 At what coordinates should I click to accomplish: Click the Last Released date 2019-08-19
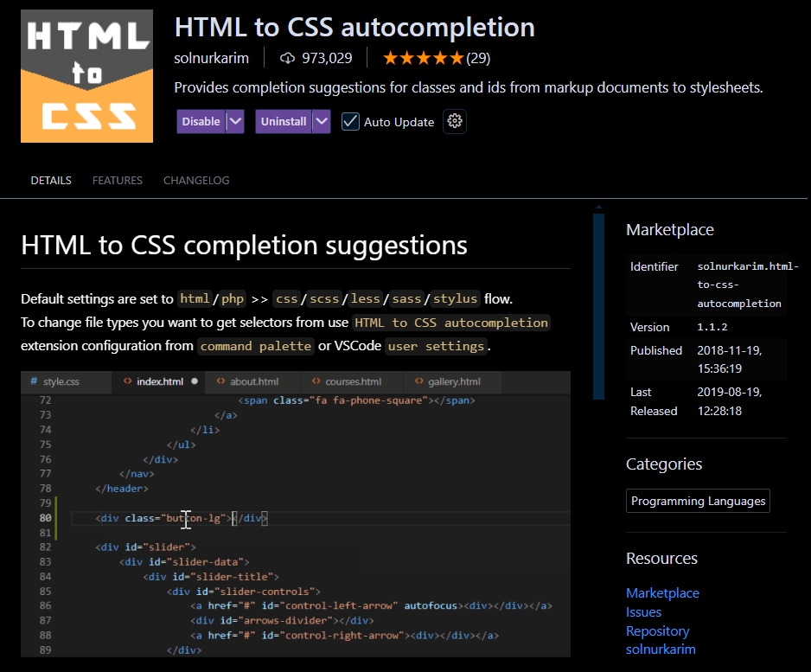point(729,401)
